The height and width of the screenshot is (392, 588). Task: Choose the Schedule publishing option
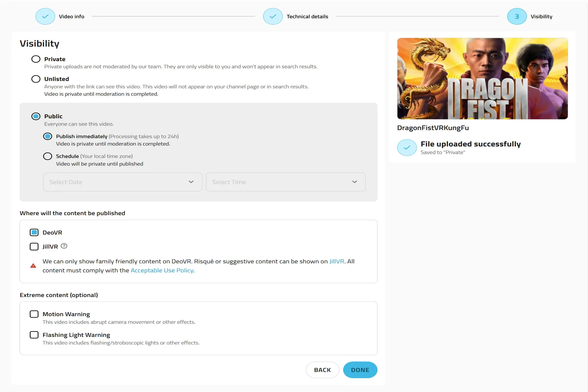(x=47, y=156)
